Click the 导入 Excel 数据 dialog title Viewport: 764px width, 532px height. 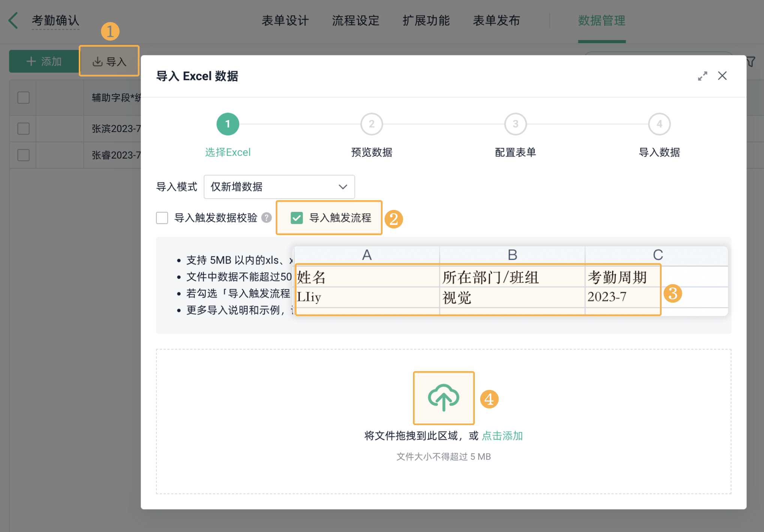(197, 76)
